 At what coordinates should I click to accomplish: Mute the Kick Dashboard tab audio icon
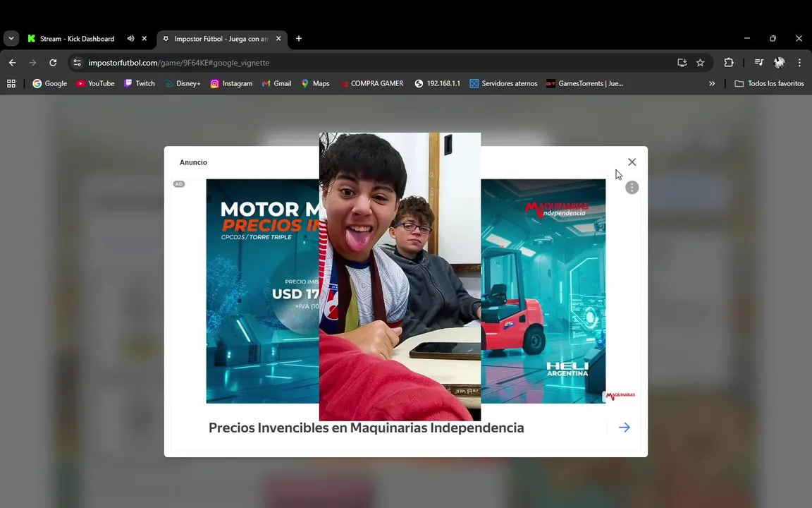point(130,38)
